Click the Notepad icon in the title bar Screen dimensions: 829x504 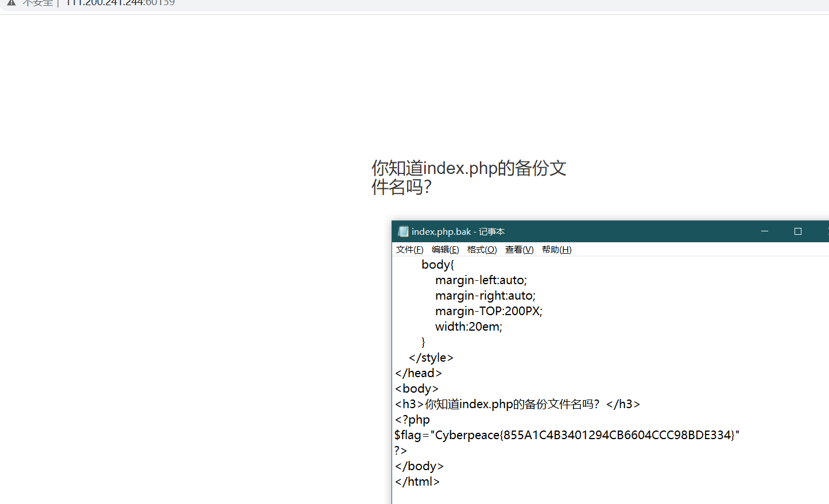pyautogui.click(x=403, y=231)
